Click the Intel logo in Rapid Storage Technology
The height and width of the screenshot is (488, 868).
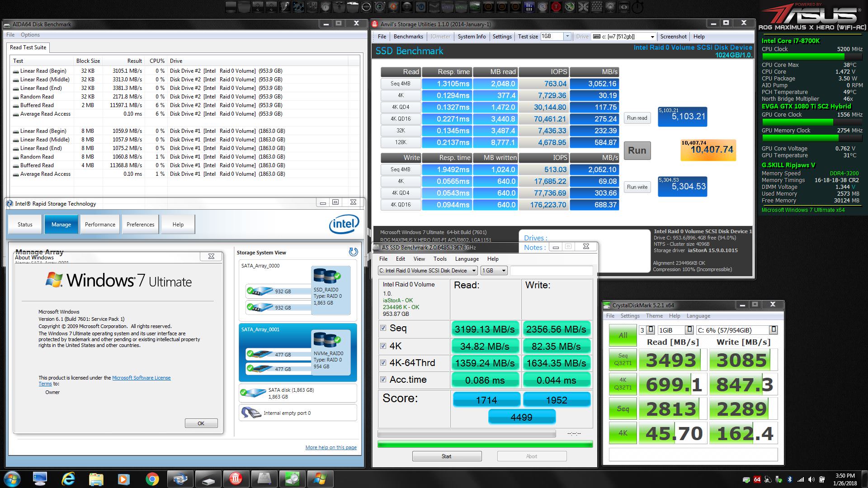[344, 224]
